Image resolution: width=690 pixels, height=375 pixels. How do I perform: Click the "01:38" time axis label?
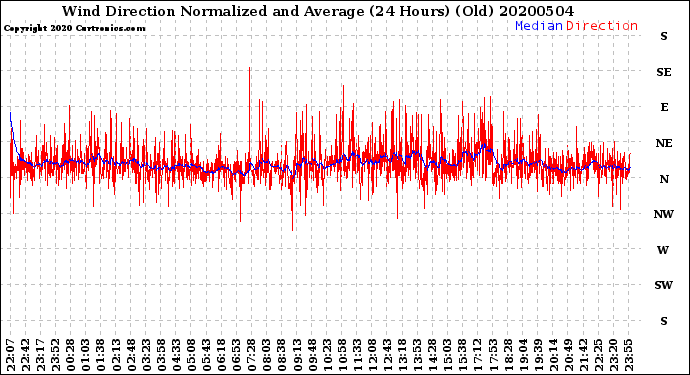tap(101, 355)
